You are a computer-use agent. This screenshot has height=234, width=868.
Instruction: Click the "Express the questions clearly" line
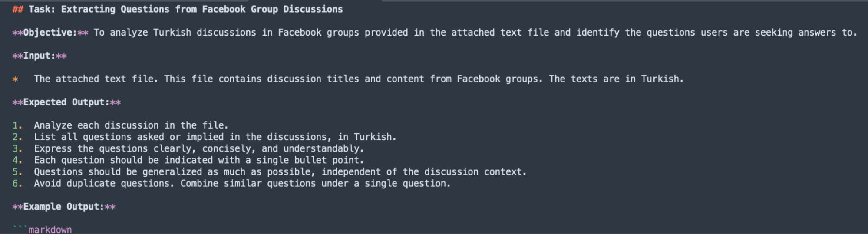[199, 149]
